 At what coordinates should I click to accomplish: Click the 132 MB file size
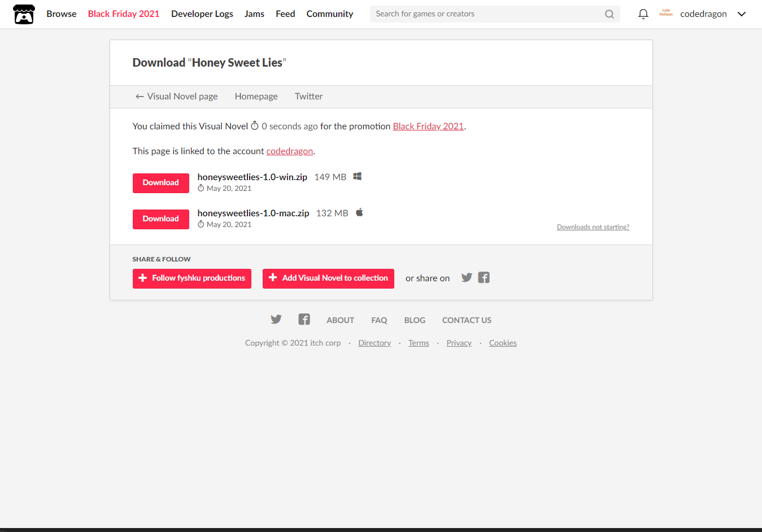332,213
